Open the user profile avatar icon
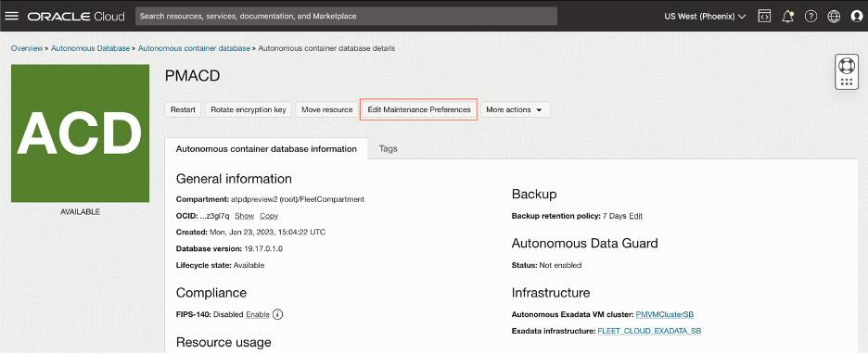This screenshot has width=868, height=354. (857, 16)
